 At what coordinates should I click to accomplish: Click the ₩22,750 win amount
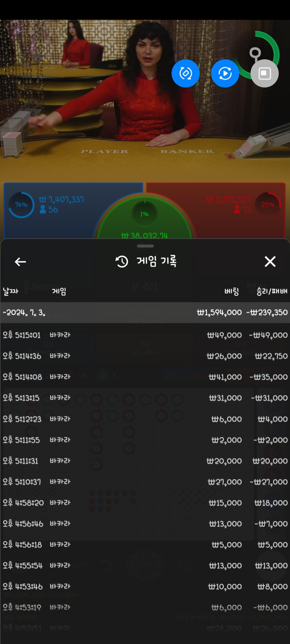(271, 356)
